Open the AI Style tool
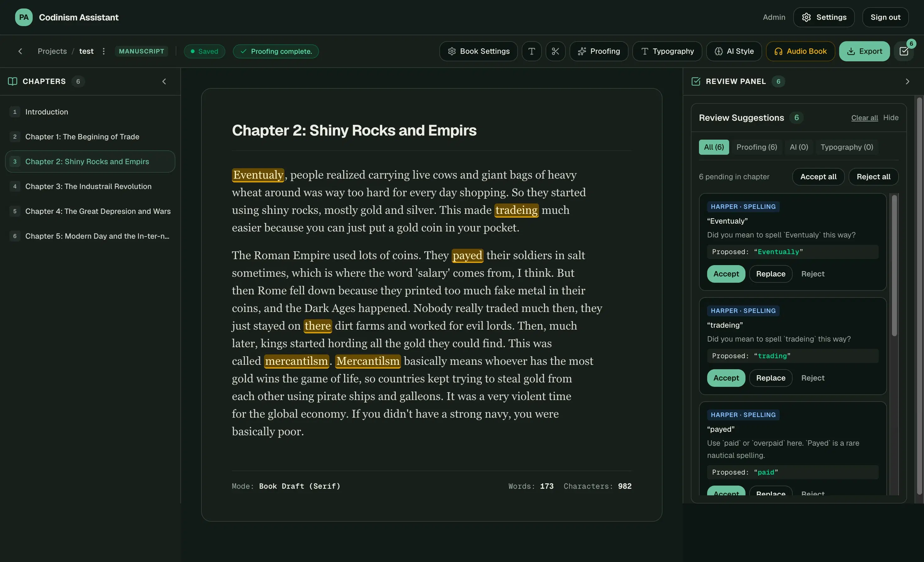 pos(734,51)
